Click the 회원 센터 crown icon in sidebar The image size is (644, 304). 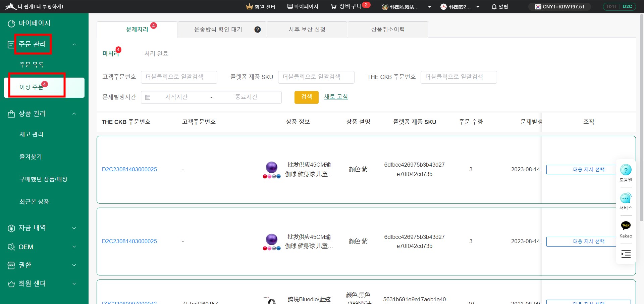[11, 284]
